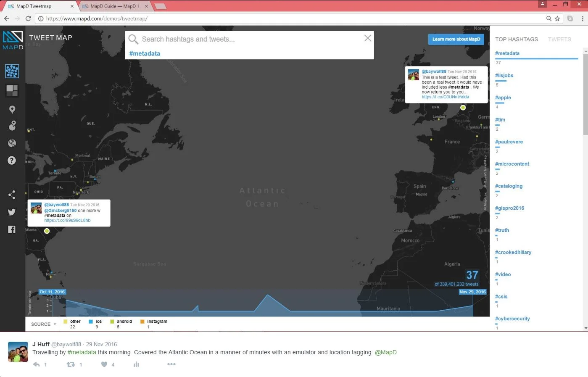
Task: Clear the search with the X icon
Action: pos(368,38)
